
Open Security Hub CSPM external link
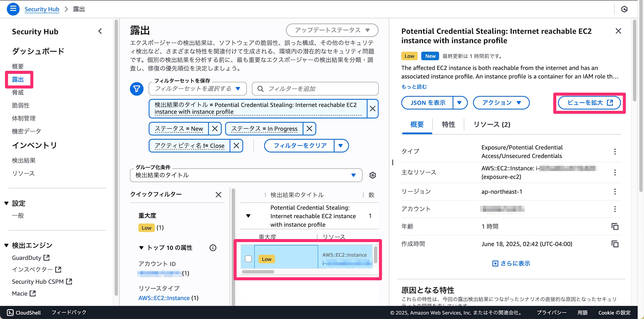[x=42, y=281]
